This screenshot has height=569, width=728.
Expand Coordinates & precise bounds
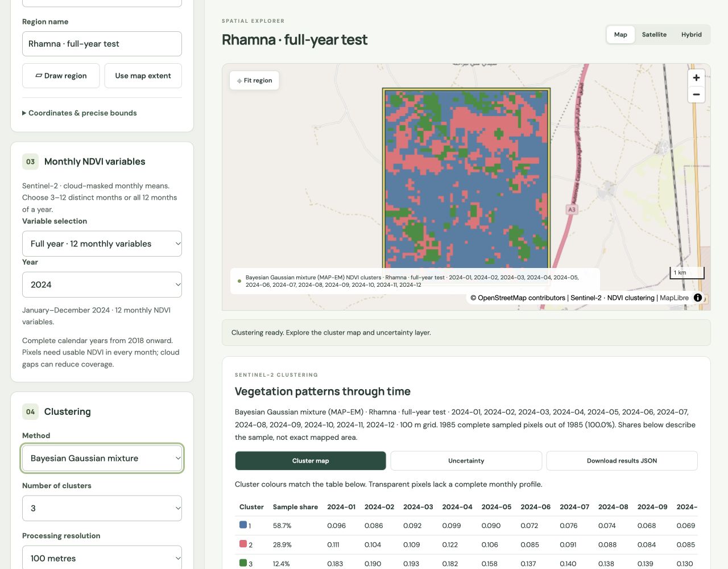[x=80, y=113]
